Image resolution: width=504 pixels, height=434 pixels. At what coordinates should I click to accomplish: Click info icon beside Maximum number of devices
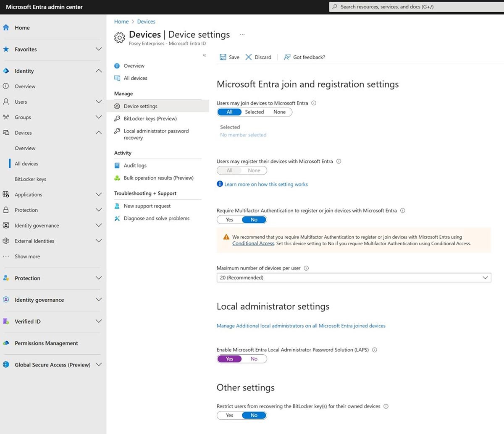(x=306, y=268)
